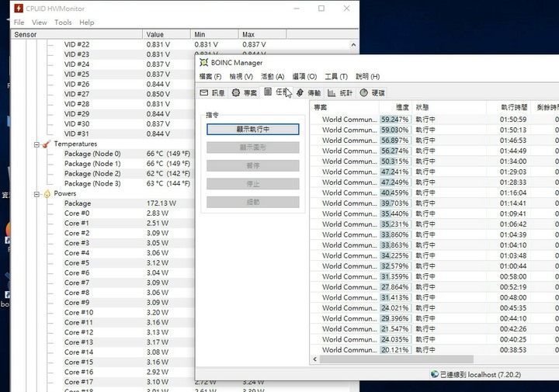Open the 檔案 (F) menu in BOINC Manager

(x=210, y=76)
